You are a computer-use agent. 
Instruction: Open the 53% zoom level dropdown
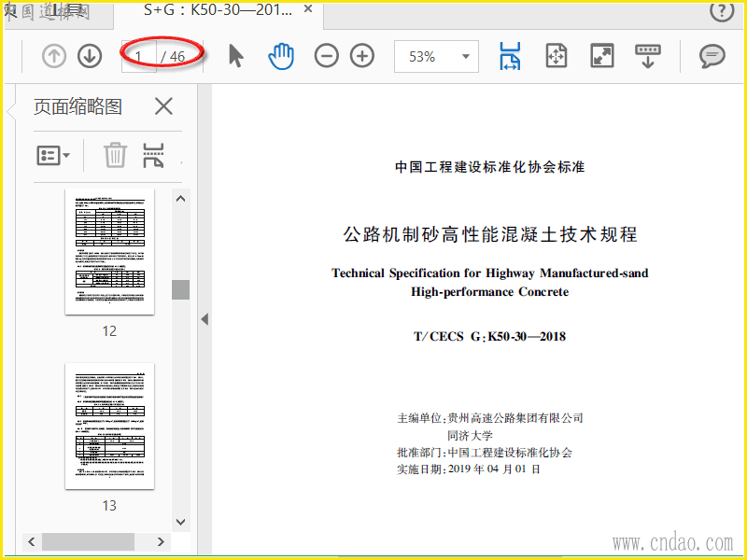tap(436, 57)
